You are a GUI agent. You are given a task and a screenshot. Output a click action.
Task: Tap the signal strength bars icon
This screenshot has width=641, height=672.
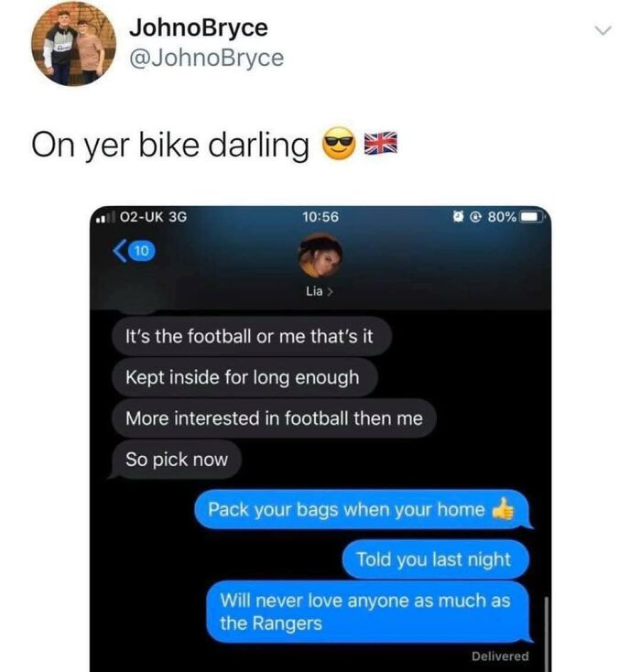[x=106, y=217]
